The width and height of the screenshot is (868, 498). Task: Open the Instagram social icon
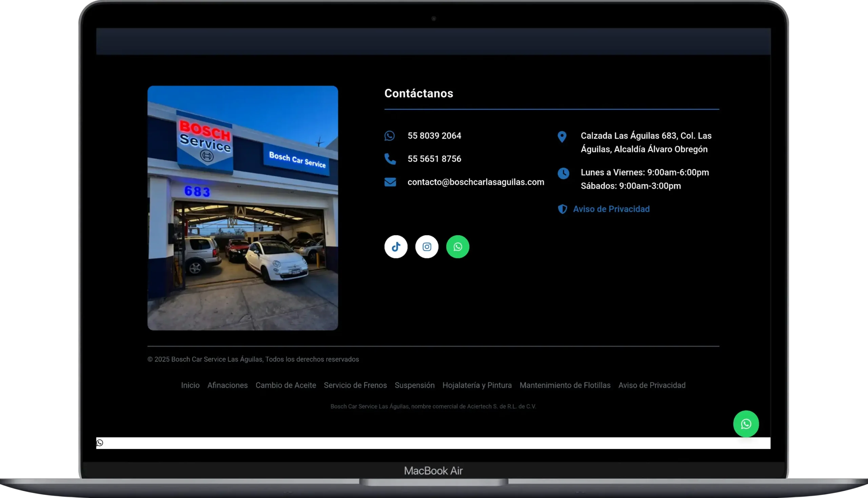[427, 247]
